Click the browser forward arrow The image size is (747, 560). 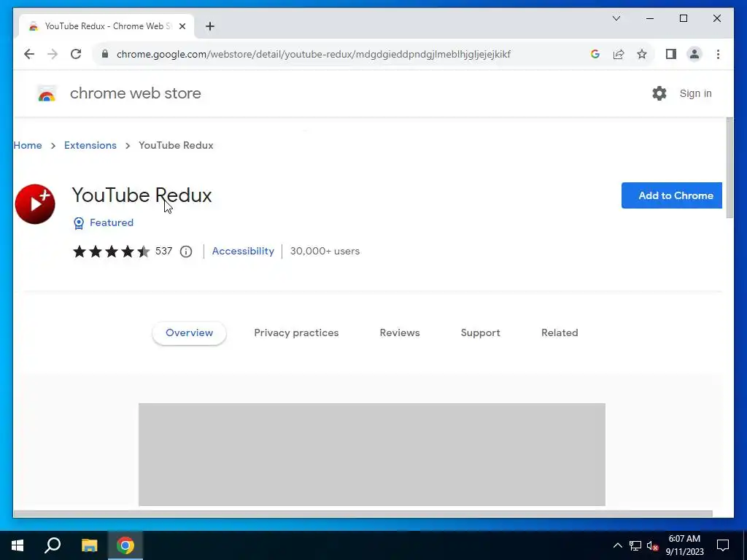[x=53, y=54]
